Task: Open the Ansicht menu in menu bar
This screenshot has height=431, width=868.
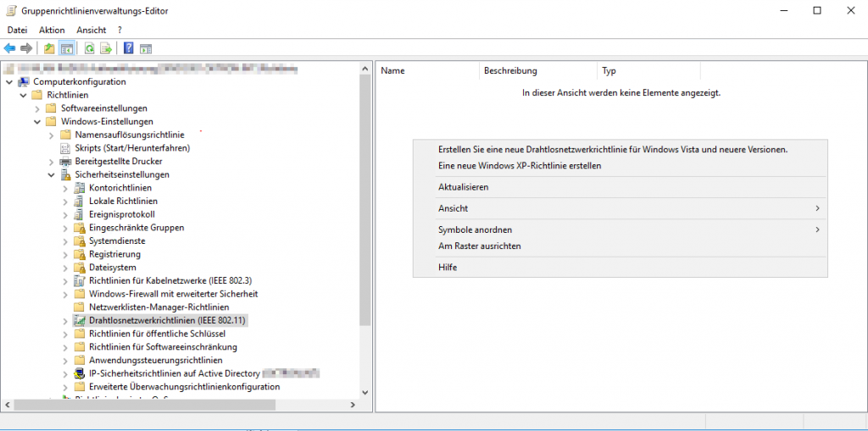Action: point(91,30)
